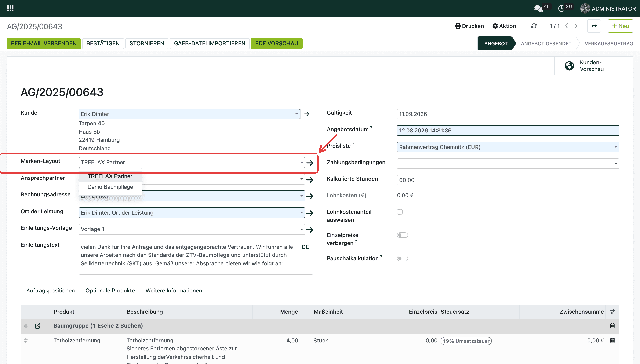Edit the Baumgruppe section with pencil icon
Viewport: 640px width, 364px height.
click(x=38, y=326)
